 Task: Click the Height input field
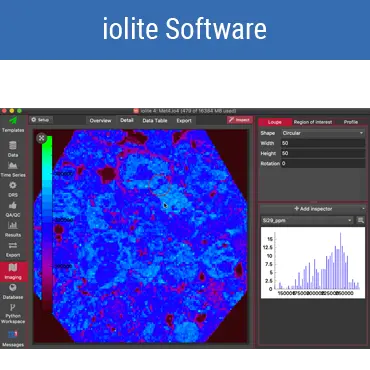323,153
